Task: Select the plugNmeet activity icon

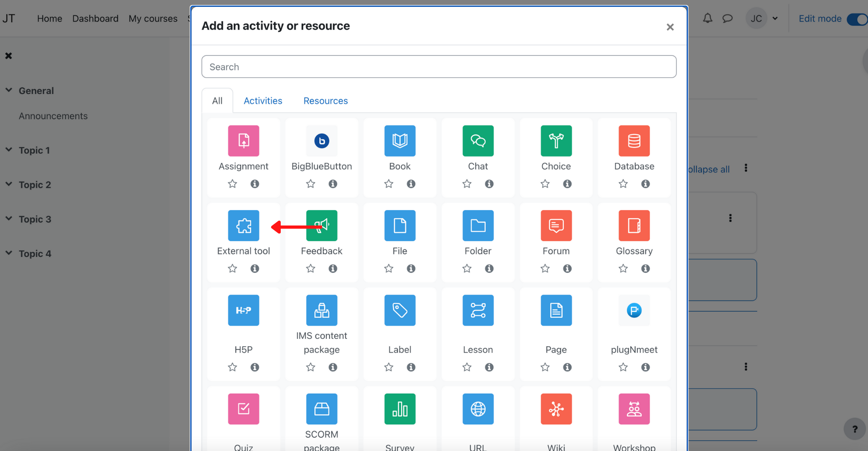Action: click(634, 310)
